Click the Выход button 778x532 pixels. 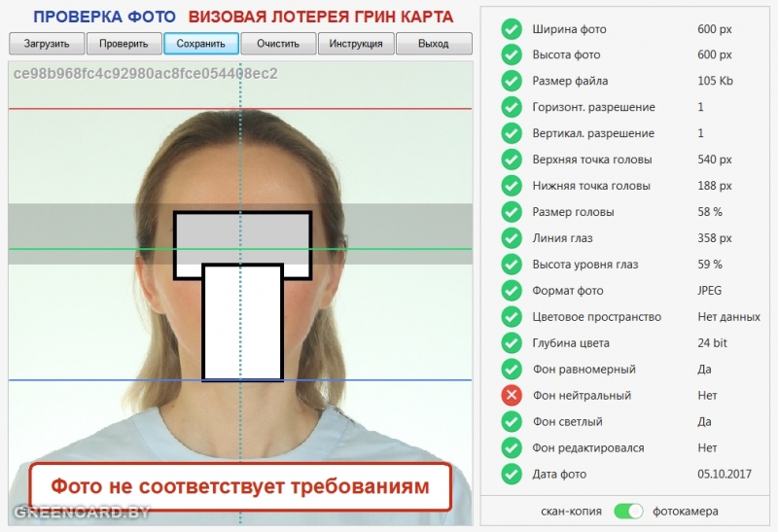(434, 44)
